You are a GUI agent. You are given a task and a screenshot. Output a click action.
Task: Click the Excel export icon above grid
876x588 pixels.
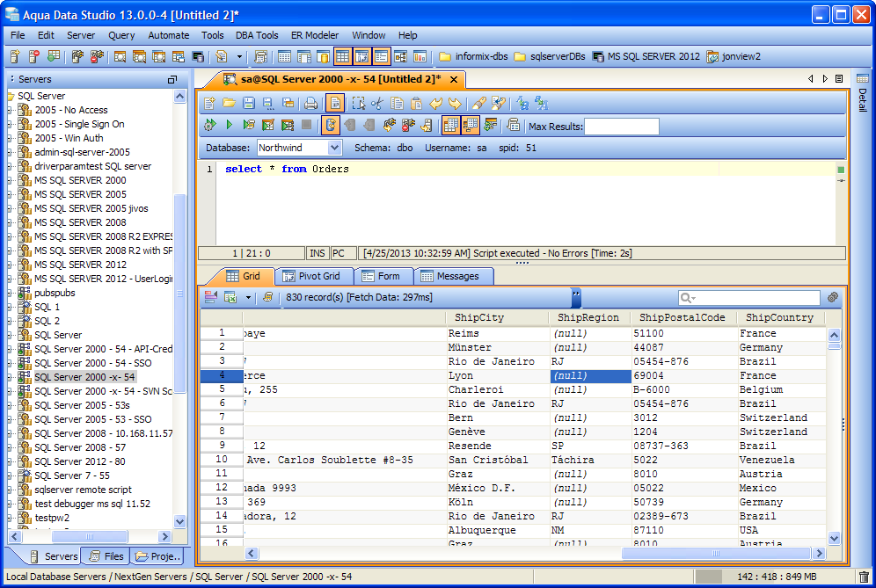(230, 297)
